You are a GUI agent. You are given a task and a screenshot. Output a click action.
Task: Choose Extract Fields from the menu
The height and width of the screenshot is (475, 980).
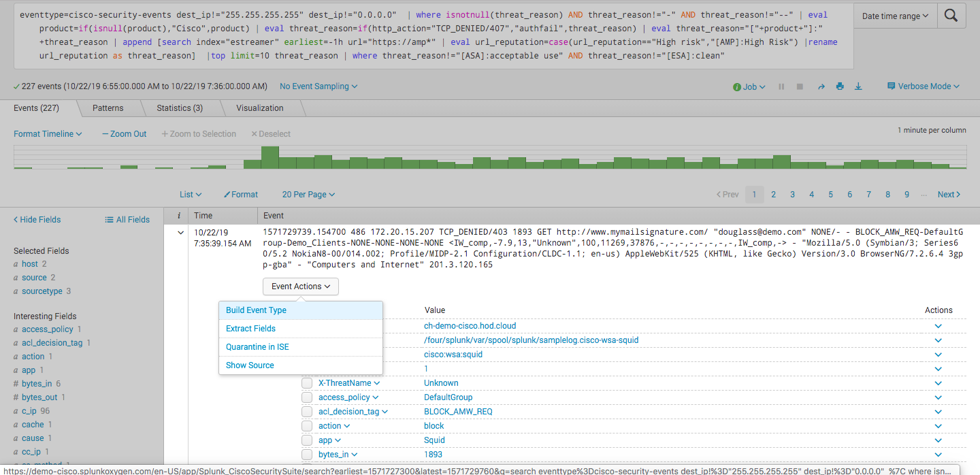(301, 329)
